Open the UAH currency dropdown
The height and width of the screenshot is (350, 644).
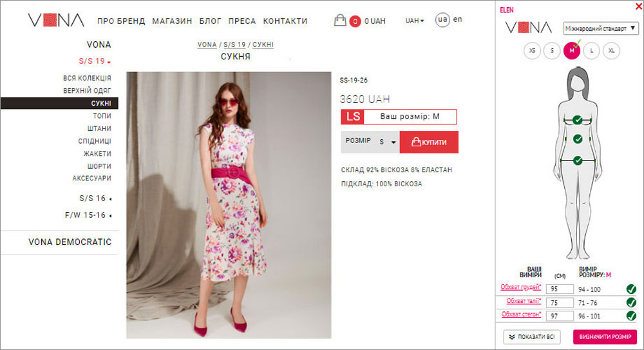[414, 21]
